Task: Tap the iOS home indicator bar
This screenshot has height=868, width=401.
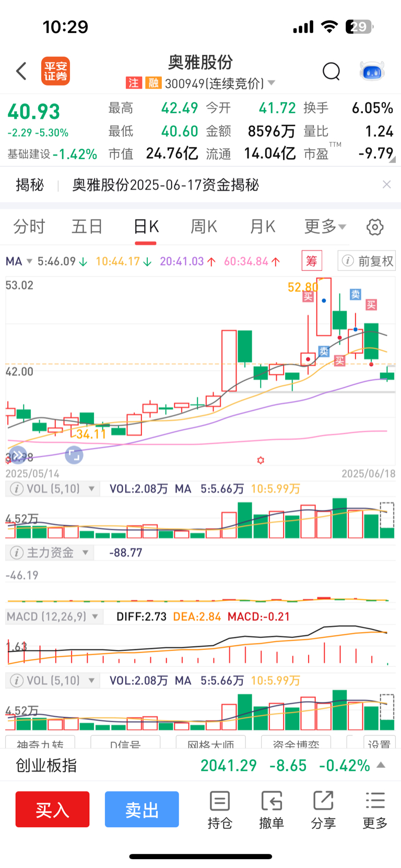Action: tap(200, 857)
